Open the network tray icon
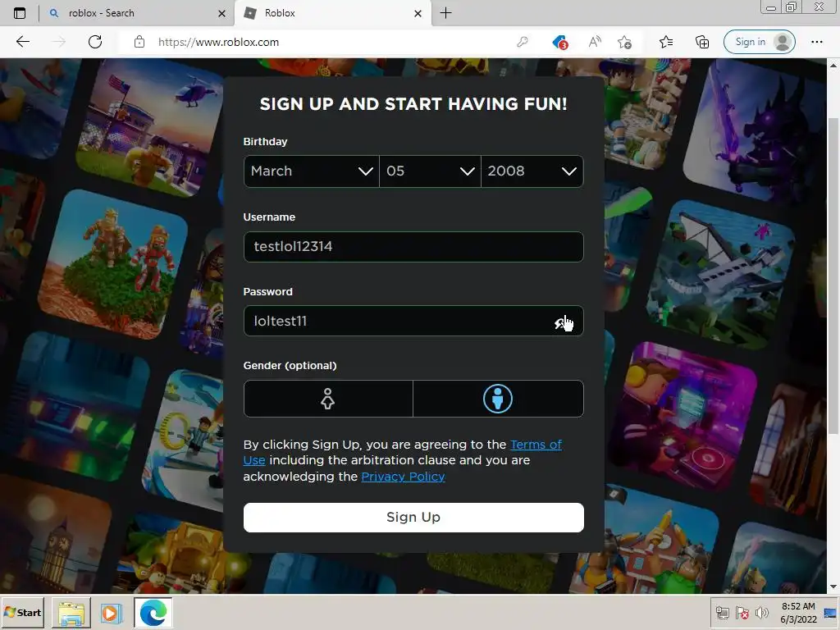 (x=722, y=613)
